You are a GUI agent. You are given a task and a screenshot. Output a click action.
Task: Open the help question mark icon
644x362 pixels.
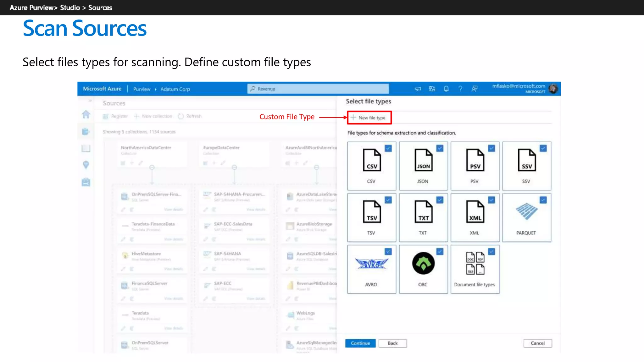pyautogui.click(x=460, y=89)
